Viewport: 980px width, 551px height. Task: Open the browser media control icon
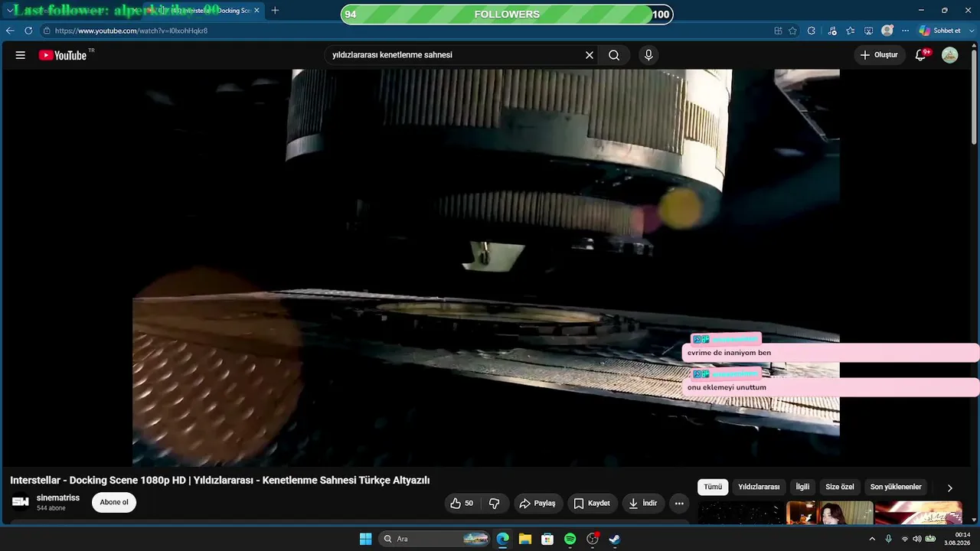pos(832,31)
